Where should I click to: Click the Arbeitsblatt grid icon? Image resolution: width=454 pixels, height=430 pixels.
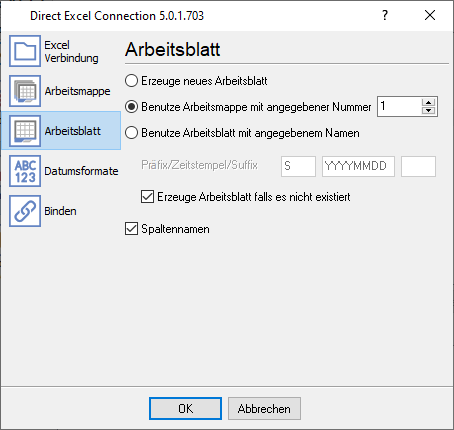25,131
